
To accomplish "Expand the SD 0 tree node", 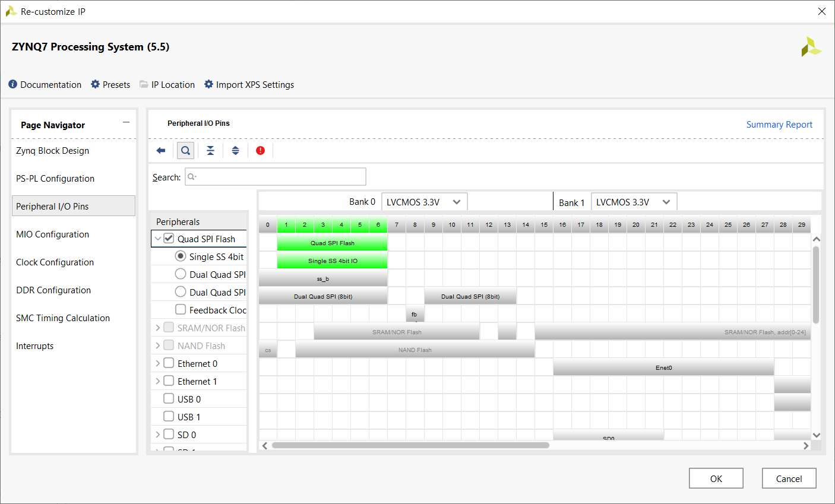I will (157, 435).
